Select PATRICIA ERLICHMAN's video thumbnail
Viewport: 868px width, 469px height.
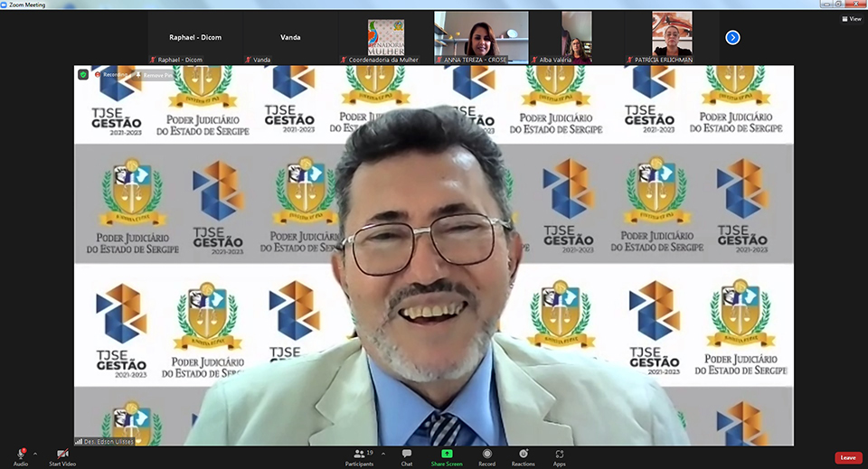click(x=671, y=37)
